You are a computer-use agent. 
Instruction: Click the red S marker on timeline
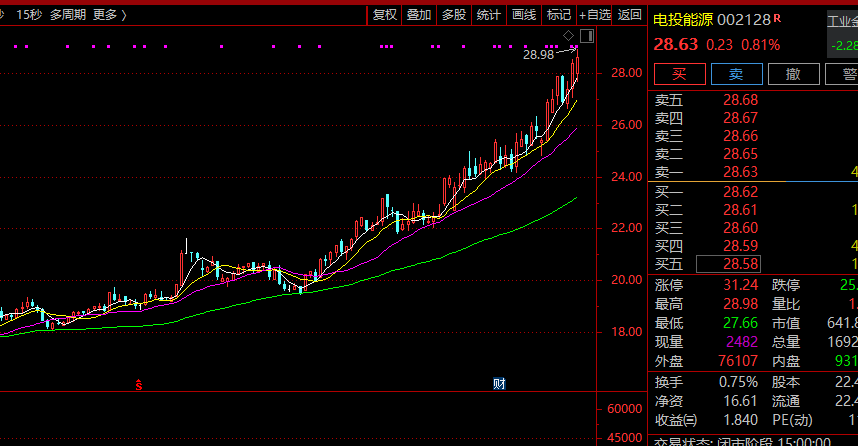139,384
